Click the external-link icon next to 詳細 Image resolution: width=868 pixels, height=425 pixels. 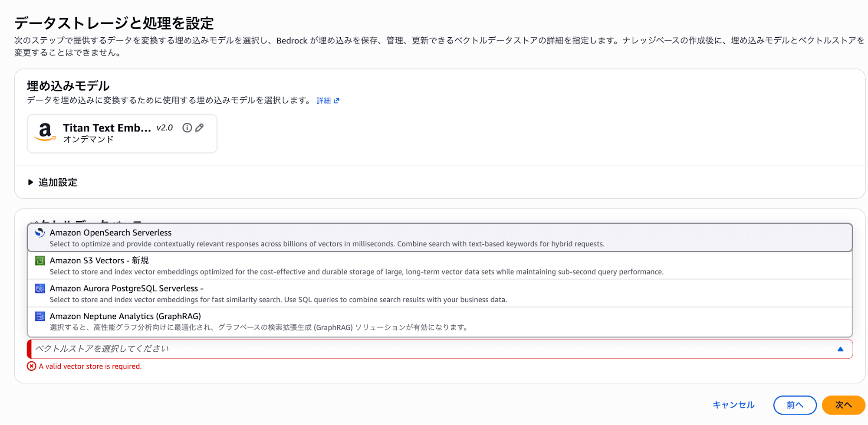click(x=336, y=101)
